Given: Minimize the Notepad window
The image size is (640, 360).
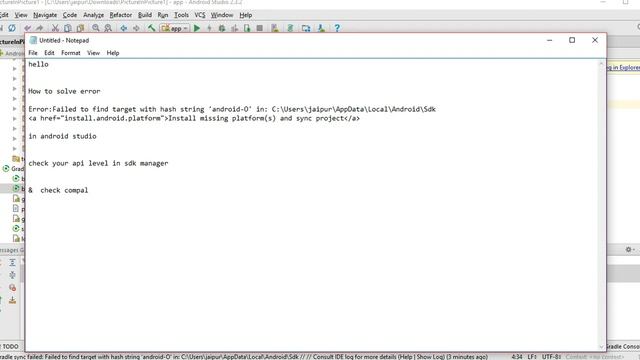Looking at the screenshot, I should (549, 40).
